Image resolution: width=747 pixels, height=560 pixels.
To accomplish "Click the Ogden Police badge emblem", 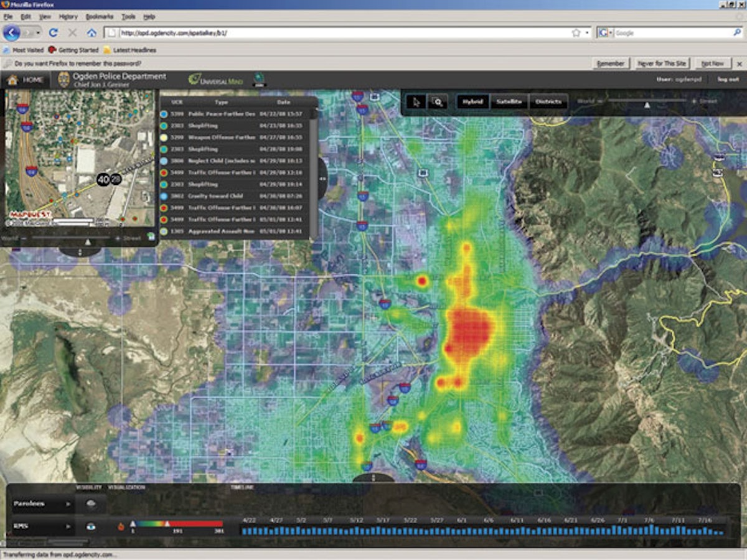I will (63, 80).
